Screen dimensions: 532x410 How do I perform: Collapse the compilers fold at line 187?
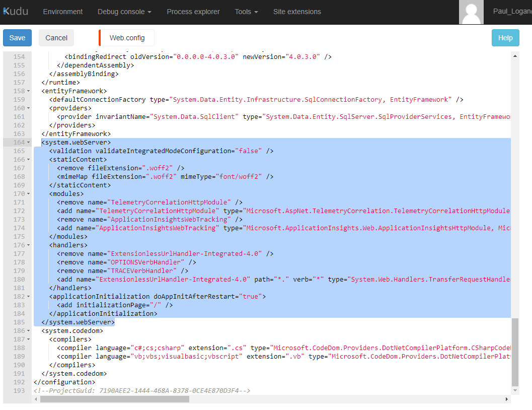(29, 339)
